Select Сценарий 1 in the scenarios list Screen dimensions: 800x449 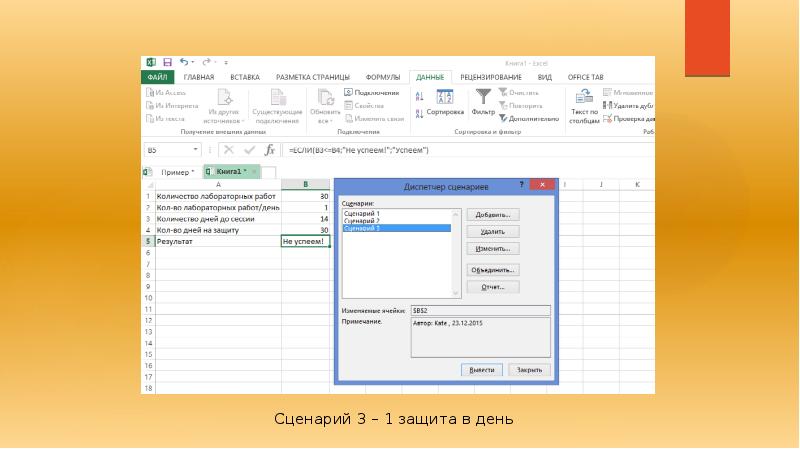click(x=362, y=214)
